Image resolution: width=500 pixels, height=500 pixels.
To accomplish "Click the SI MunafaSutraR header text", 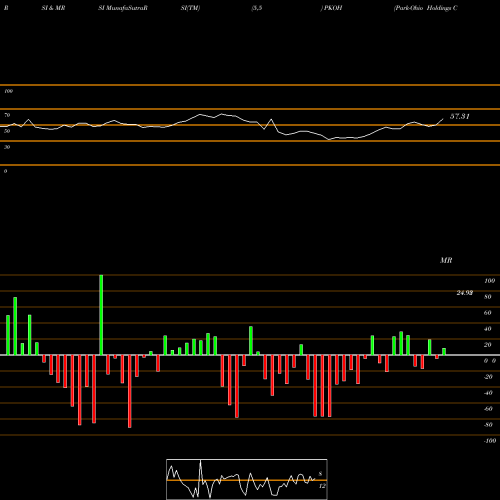I will point(123,8).
